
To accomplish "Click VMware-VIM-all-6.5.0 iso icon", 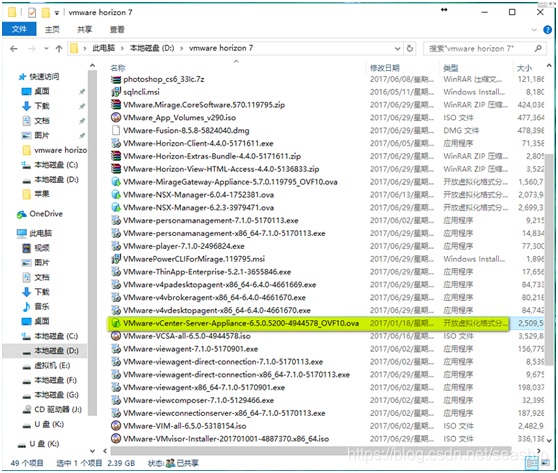I will pyautogui.click(x=116, y=426).
